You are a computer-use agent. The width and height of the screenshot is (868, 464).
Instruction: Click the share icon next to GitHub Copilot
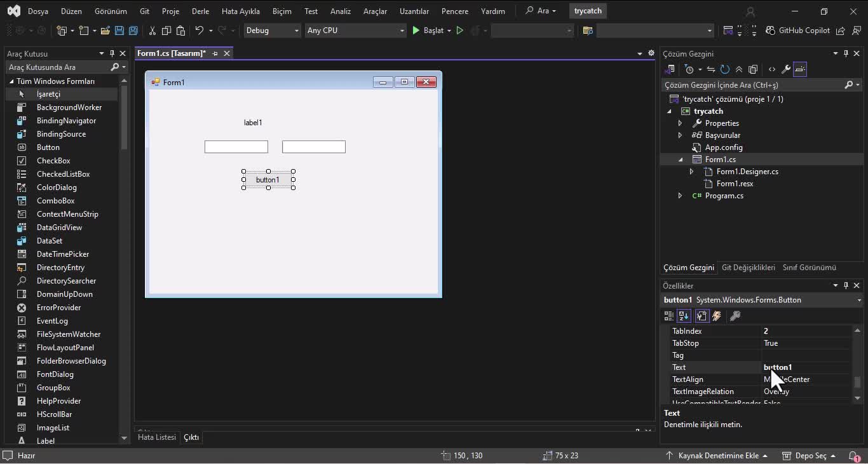click(841, 31)
